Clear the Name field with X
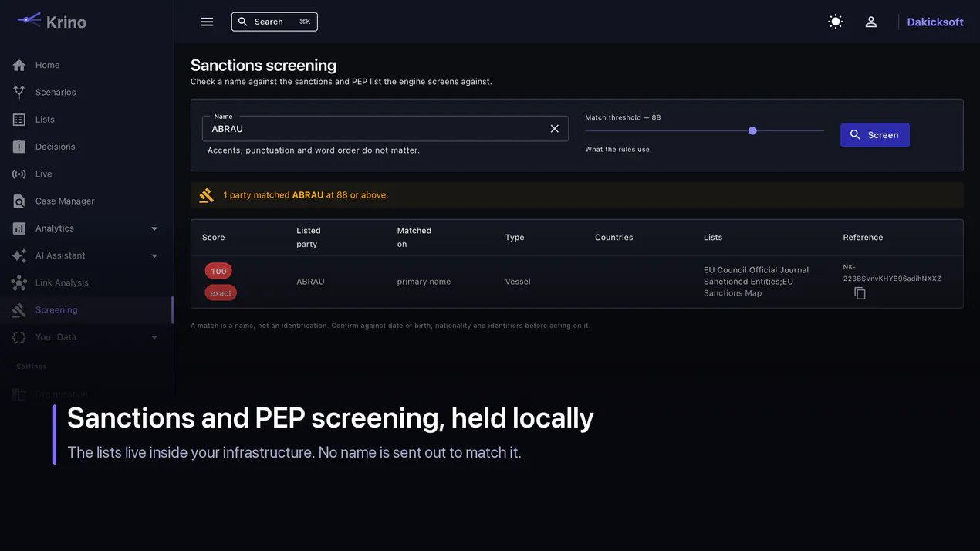Image resolution: width=980 pixels, height=551 pixels. click(x=554, y=129)
